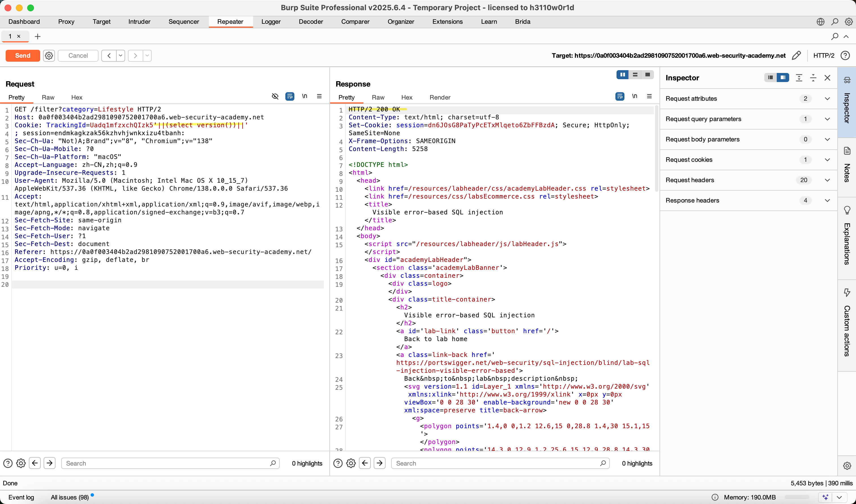Open request editor hamburger menu
856x504 pixels.
(319, 96)
